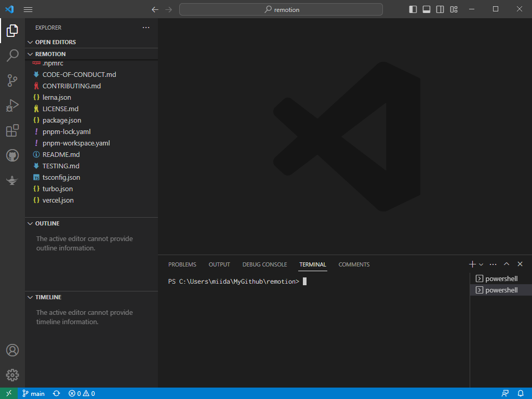Click the Synchronize Changes icon in status bar
532x399 pixels.
click(x=56, y=394)
